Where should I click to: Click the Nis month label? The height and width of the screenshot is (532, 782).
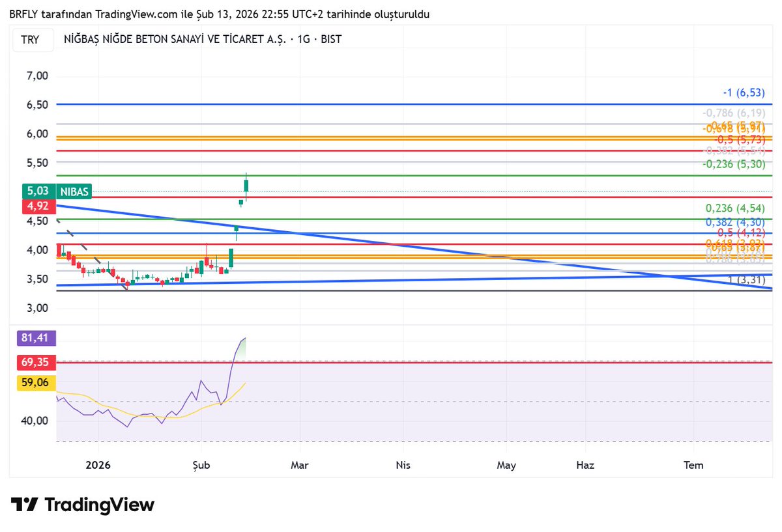[x=403, y=465]
